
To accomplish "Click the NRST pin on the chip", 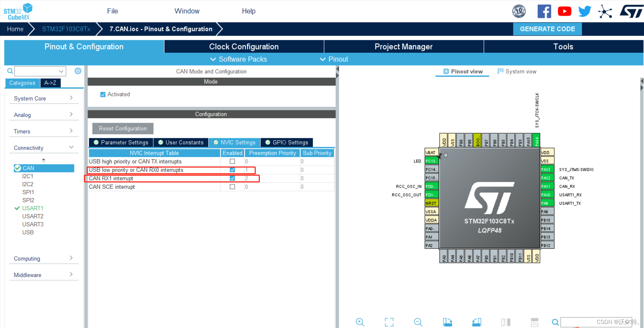I will (x=431, y=203).
